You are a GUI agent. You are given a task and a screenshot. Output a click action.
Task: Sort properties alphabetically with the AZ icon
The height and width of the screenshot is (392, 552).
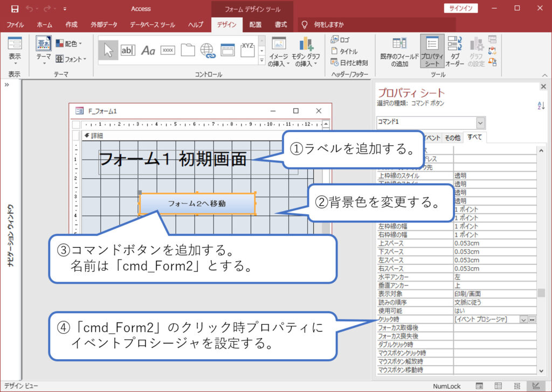click(541, 106)
